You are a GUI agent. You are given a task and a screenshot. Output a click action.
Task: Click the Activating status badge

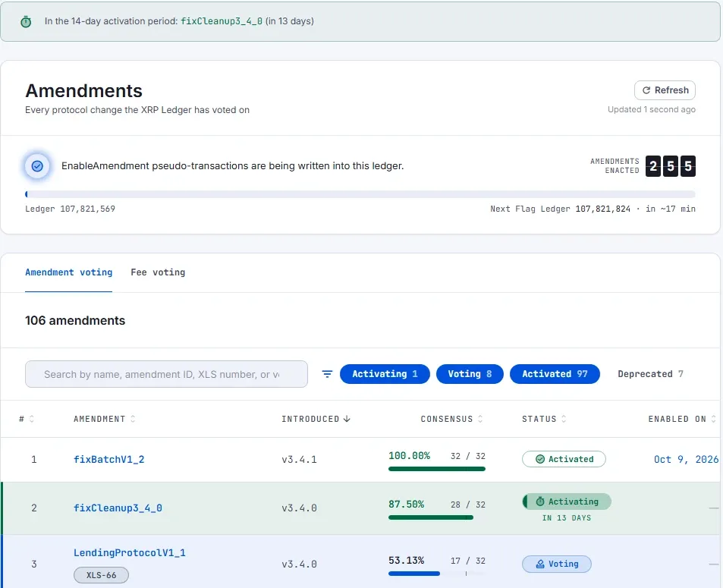[567, 502]
